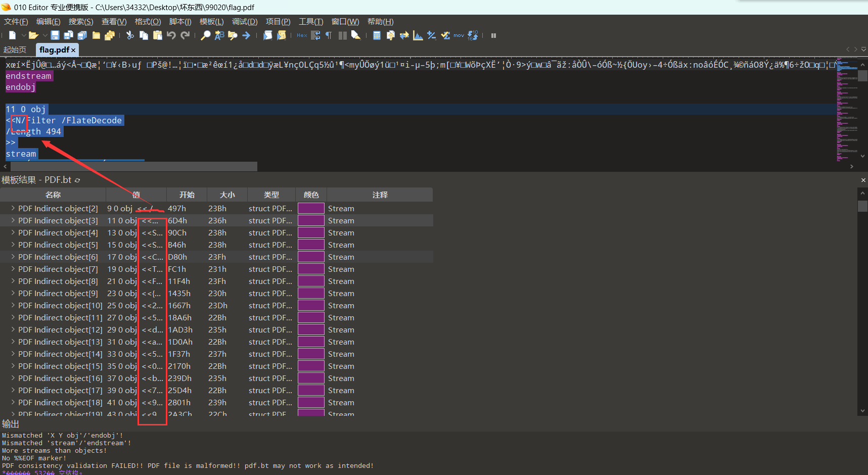Expand PDF Indirect object[2] row
The height and width of the screenshot is (475, 868).
[x=13, y=208]
